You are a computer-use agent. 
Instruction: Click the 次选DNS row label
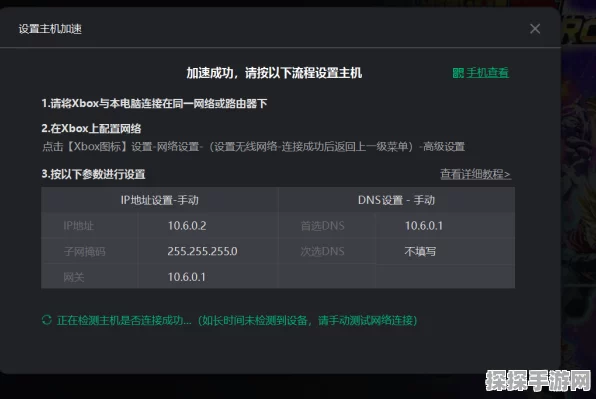[x=322, y=251]
